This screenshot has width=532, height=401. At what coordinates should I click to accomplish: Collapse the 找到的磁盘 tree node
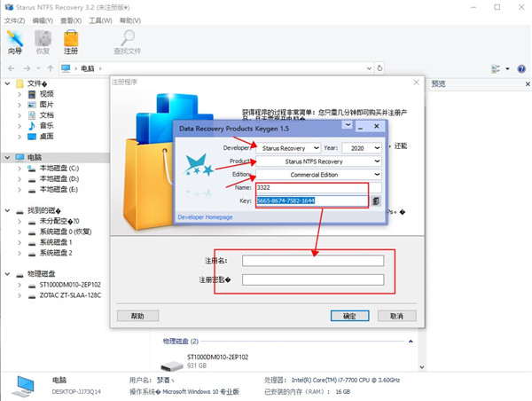coord(7,210)
